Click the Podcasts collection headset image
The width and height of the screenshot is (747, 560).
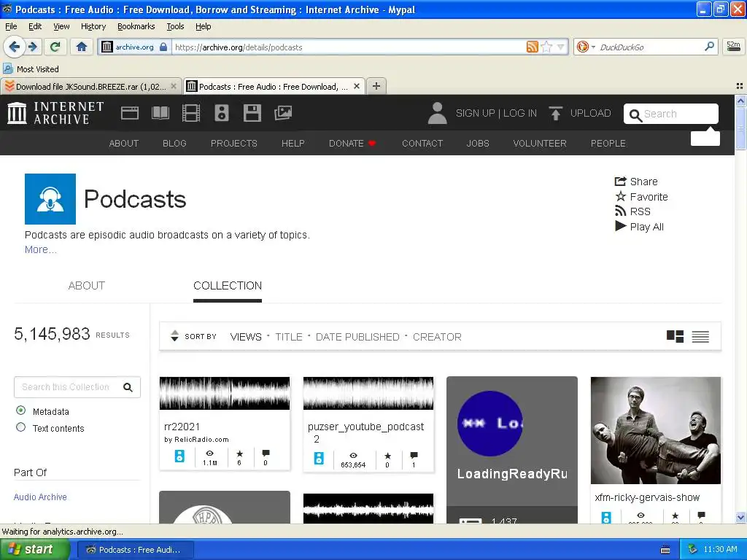[50, 199]
